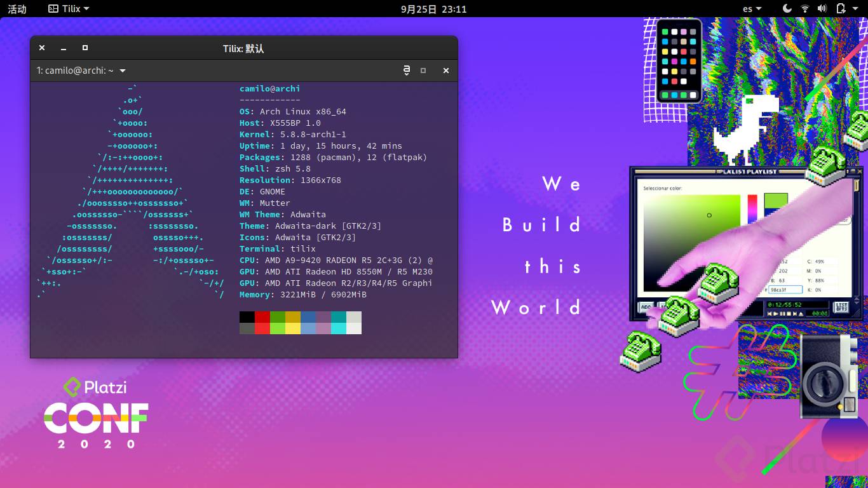Click the volume speaker icon
Screen dimensions: 868x488
coord(822,9)
